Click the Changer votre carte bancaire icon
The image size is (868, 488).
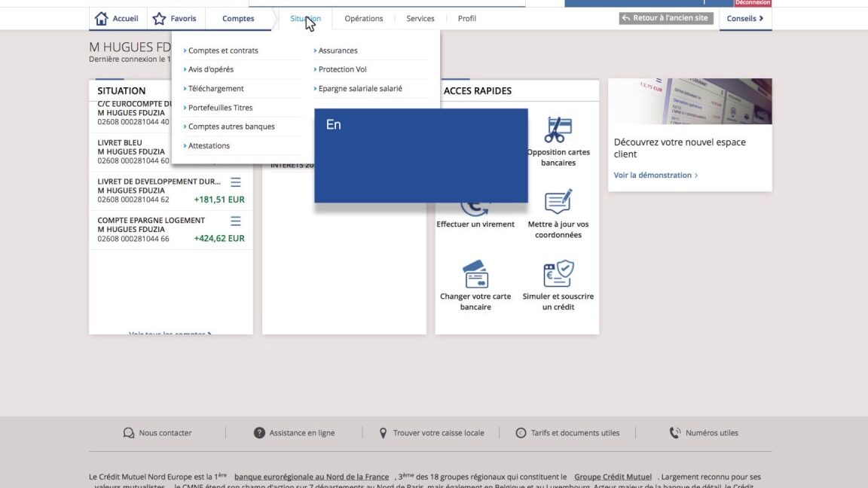475,273
